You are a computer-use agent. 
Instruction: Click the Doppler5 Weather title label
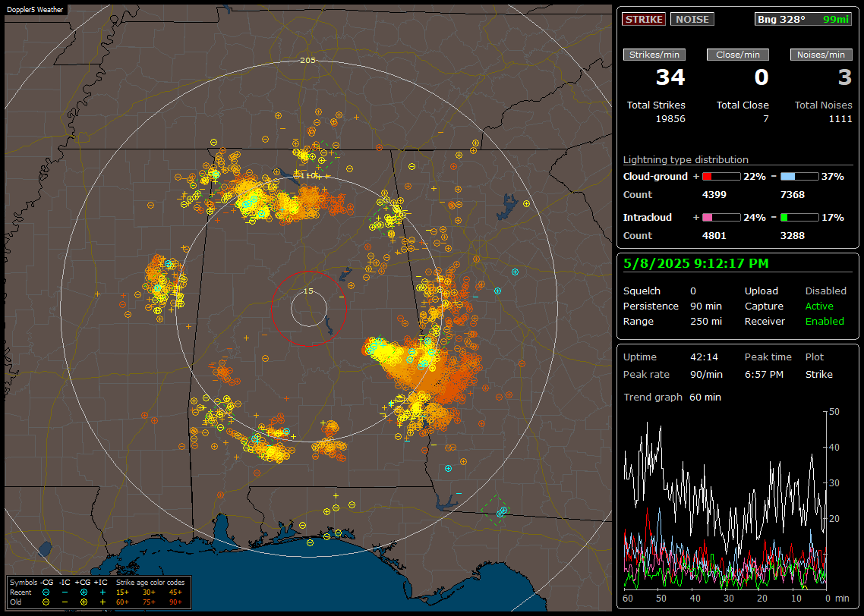click(x=35, y=10)
